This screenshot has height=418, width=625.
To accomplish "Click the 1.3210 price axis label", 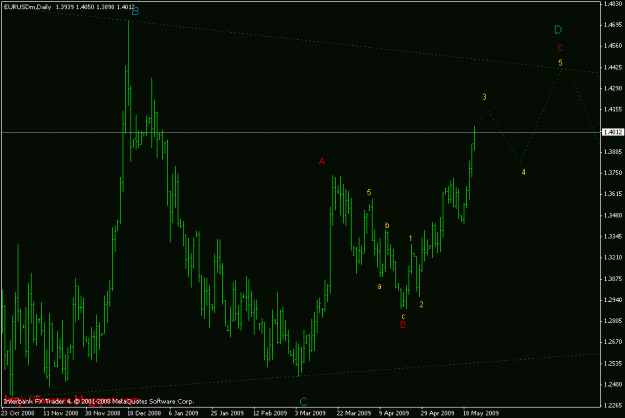I will click(613, 258).
